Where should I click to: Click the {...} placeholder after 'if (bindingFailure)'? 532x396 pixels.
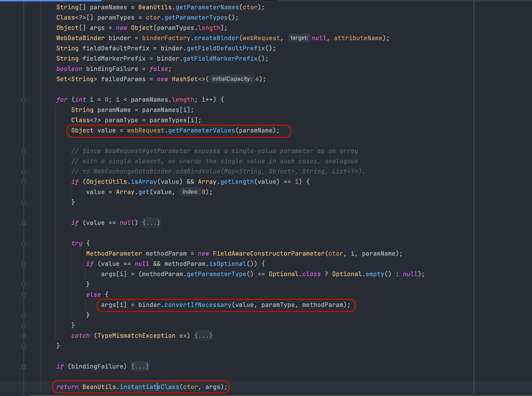[140, 366]
